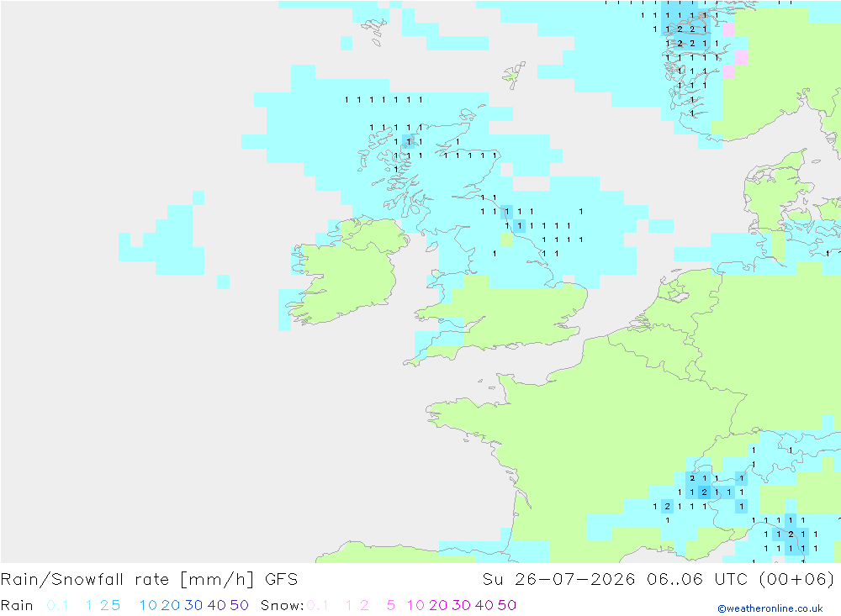Click the snow legend value 20
Image resolution: width=841 pixels, height=616 pixels.
coord(438,605)
